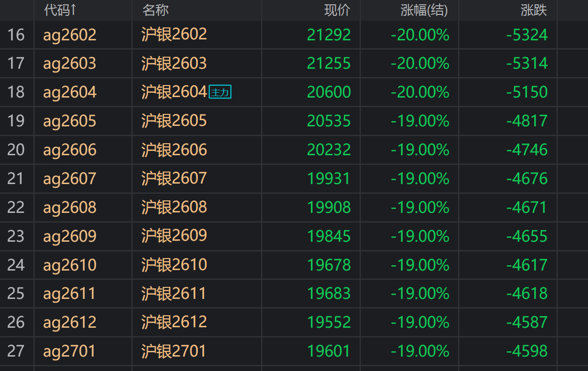Sort by the 代码 column header

pyautogui.click(x=60, y=10)
